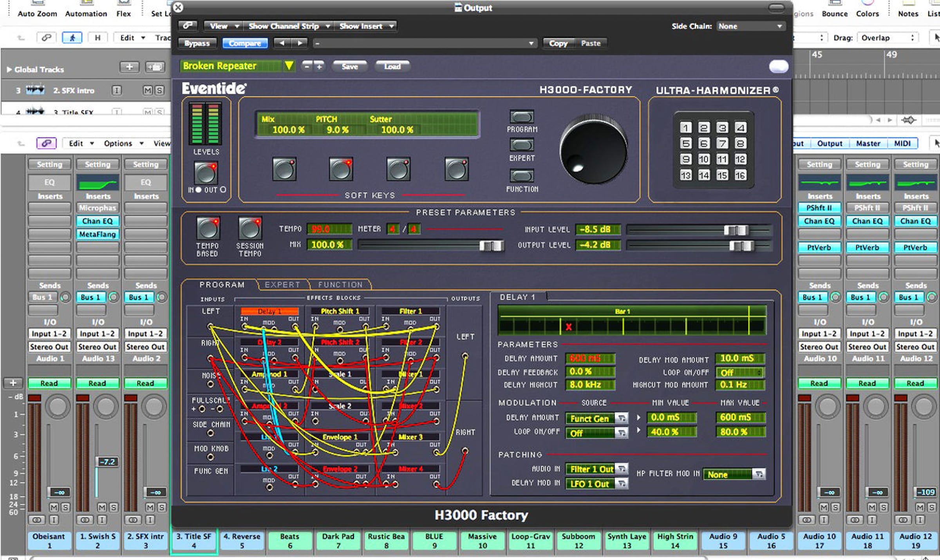Click the catch playhead icon in arrange toolbar
The image size is (940, 560).
coord(72,38)
